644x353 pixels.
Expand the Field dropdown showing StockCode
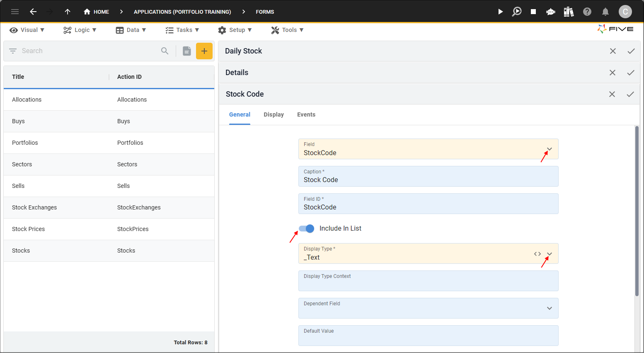click(x=550, y=149)
